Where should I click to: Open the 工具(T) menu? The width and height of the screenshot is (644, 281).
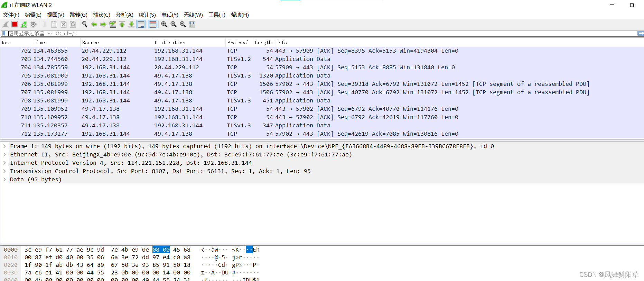click(217, 15)
